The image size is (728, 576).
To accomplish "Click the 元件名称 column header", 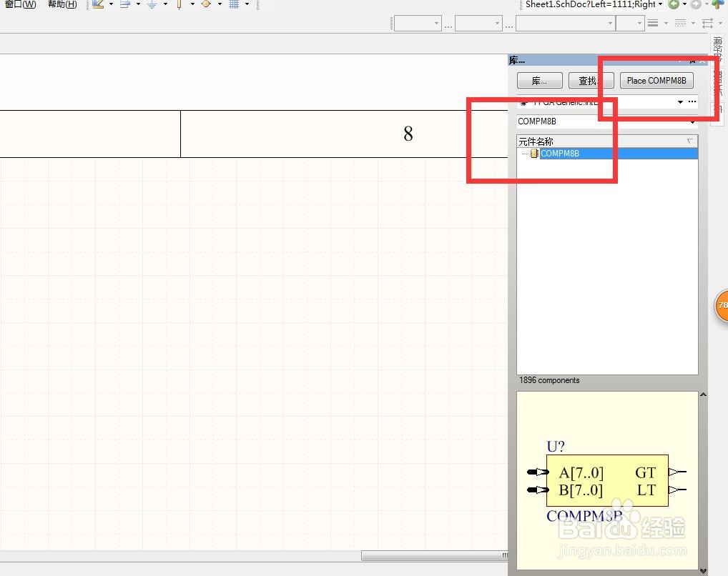I will pyautogui.click(x=607, y=141).
